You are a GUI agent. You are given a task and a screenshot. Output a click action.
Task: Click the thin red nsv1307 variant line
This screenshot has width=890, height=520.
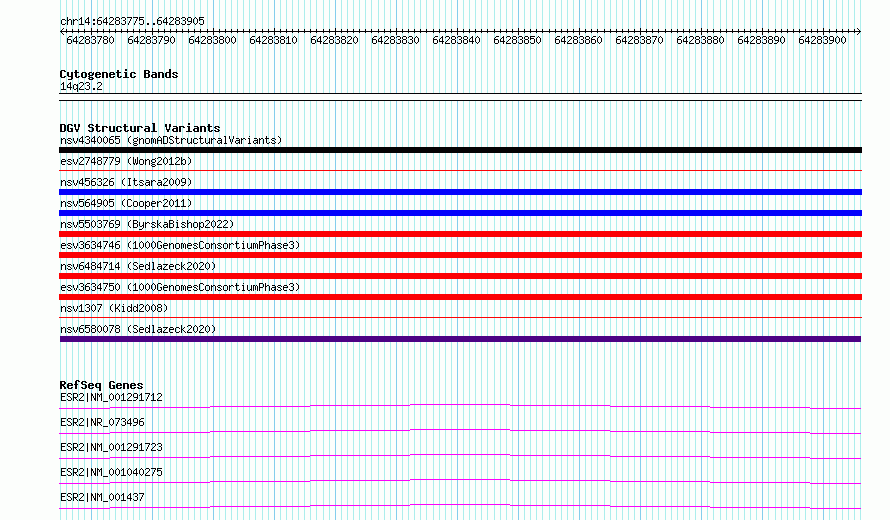(460, 317)
